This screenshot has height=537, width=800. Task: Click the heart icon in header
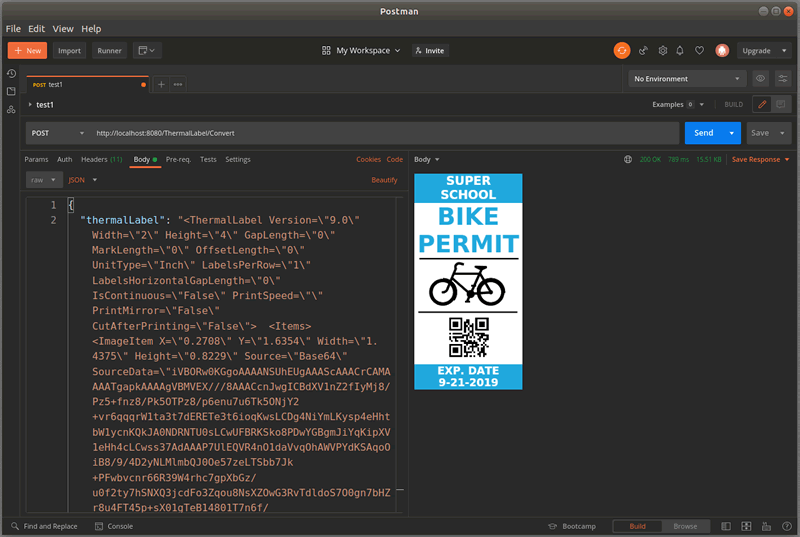(x=699, y=50)
